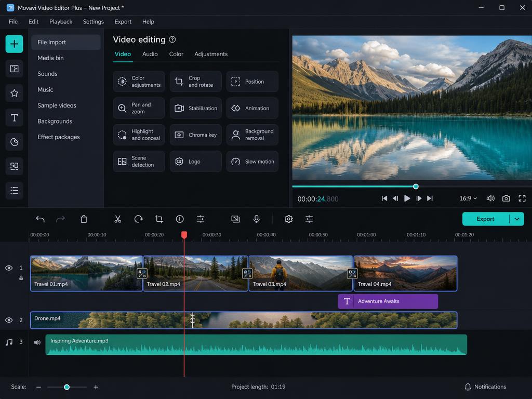This screenshot has width=532, height=399.
Task: Play the preview video
Action: [x=407, y=198]
